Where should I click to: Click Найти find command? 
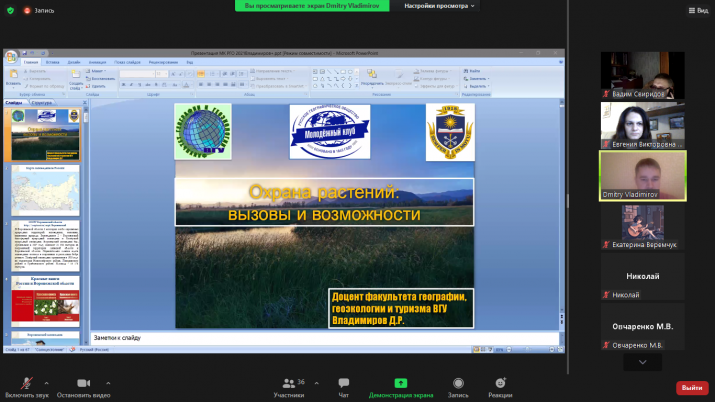coord(472,71)
